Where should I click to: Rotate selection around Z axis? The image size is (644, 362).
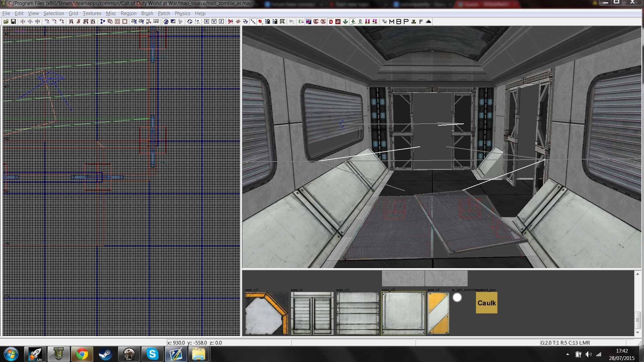pos(62,21)
